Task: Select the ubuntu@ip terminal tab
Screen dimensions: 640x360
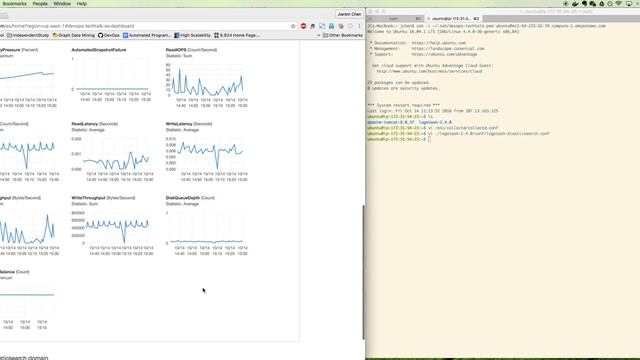Action: pyautogui.click(x=454, y=19)
